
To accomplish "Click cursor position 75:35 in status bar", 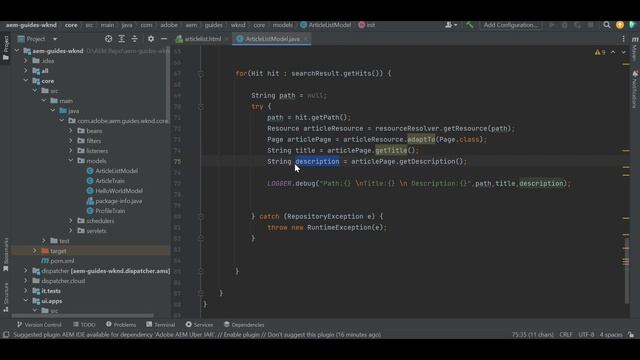I will pyautogui.click(x=533, y=335).
